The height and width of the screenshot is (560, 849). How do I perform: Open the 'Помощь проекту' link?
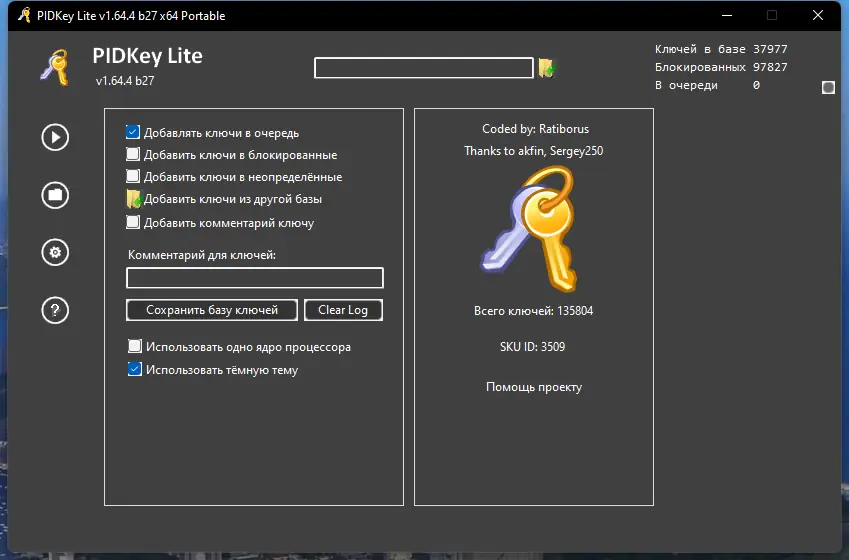(534, 387)
